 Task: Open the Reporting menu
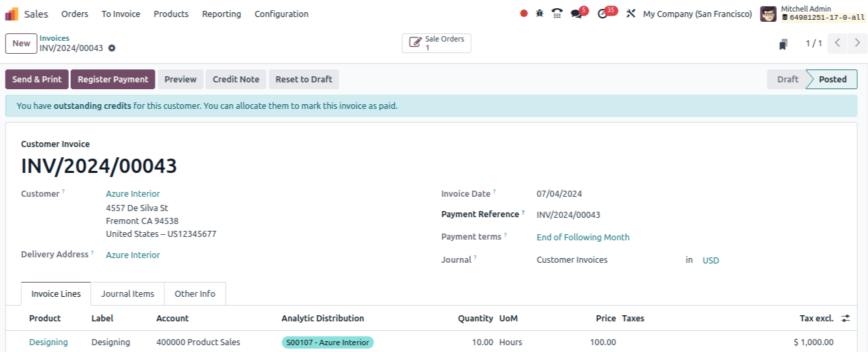(221, 14)
